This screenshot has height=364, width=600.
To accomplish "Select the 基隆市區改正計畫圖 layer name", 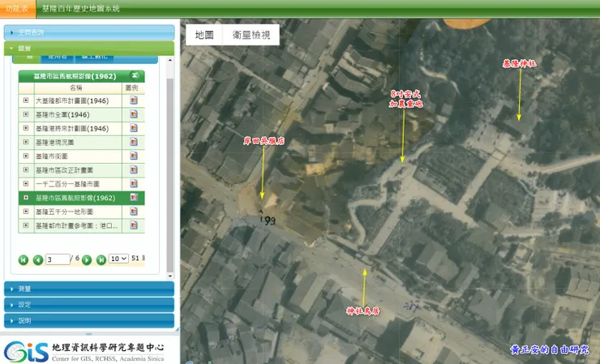I will click(64, 170).
